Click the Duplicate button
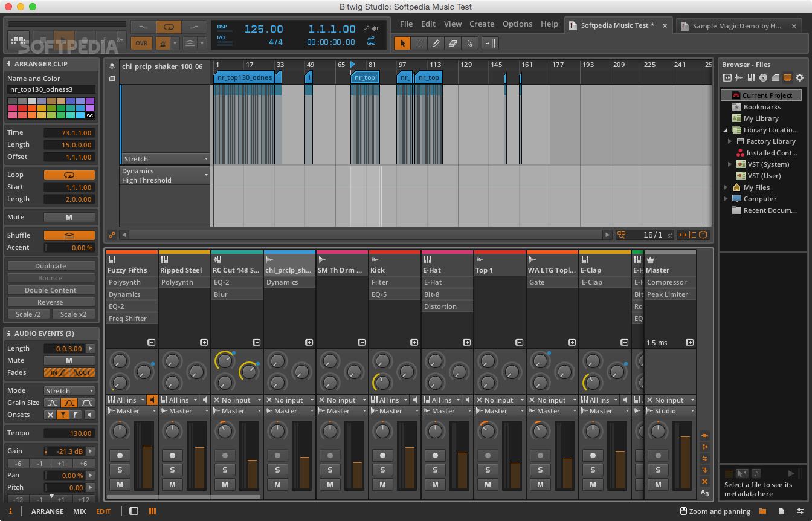Screen dimensions: 812x521 (50, 265)
